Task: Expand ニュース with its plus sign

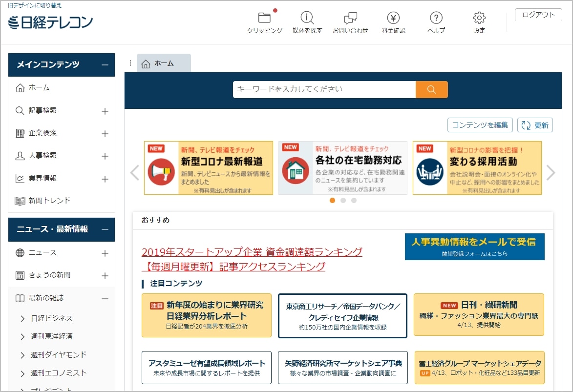Action: (105, 253)
